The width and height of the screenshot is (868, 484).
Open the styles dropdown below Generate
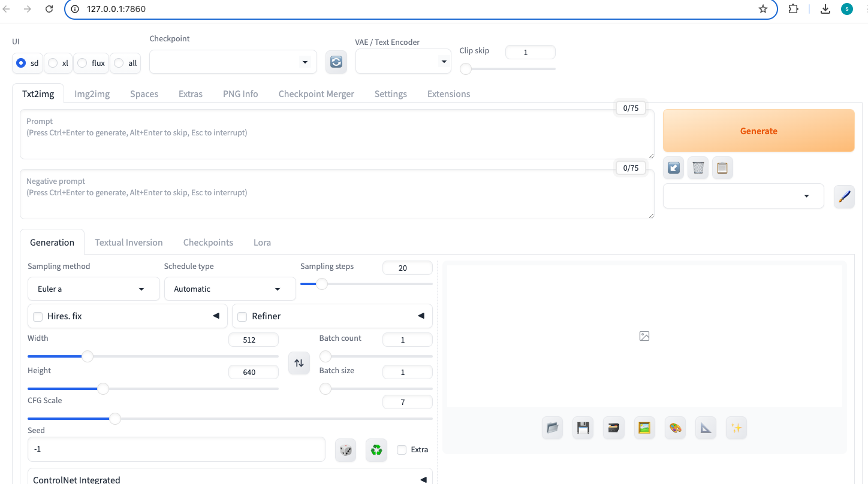(x=743, y=196)
